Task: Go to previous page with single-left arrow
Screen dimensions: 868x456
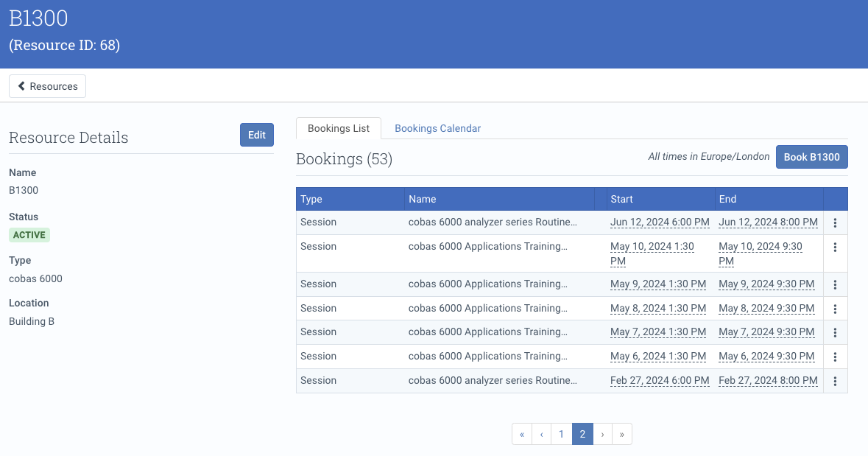Action: tap(541, 434)
